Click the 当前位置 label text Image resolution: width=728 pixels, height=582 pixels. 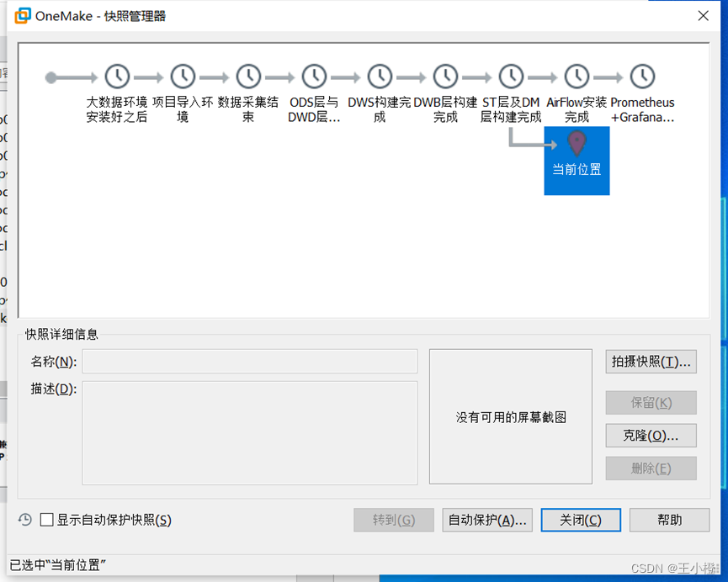[577, 169]
